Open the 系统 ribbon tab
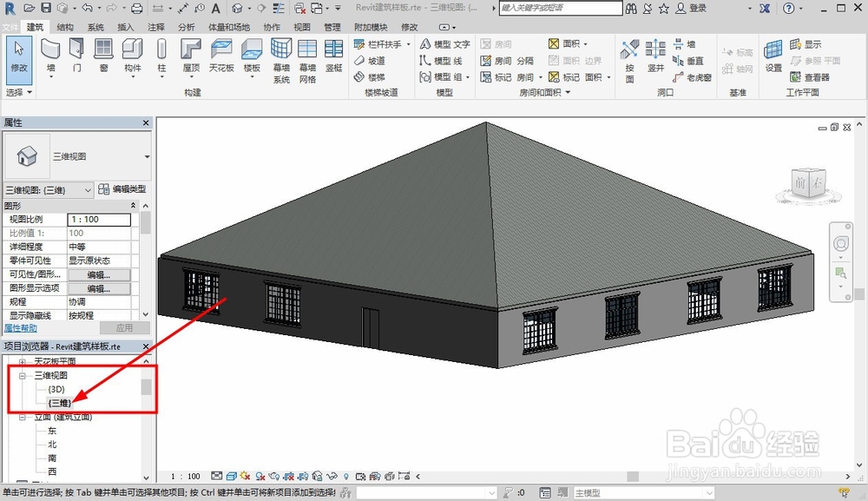This screenshot has height=501, width=868. (95, 27)
